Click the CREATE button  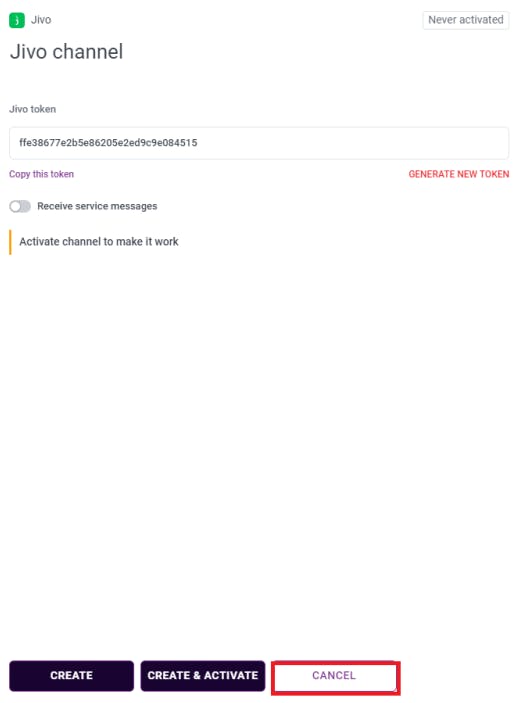click(x=71, y=676)
